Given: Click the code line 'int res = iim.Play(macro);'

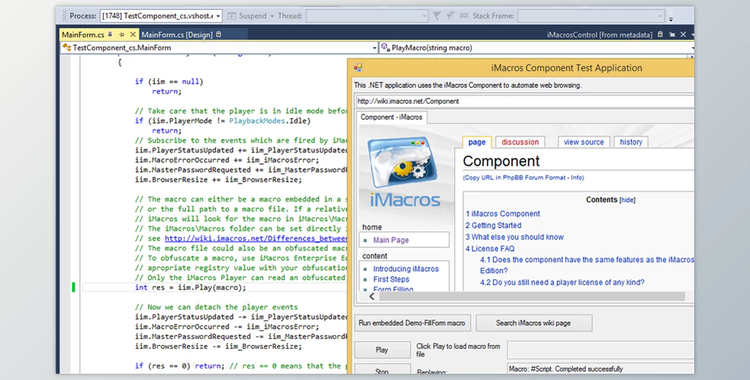Looking at the screenshot, I should 190,288.
